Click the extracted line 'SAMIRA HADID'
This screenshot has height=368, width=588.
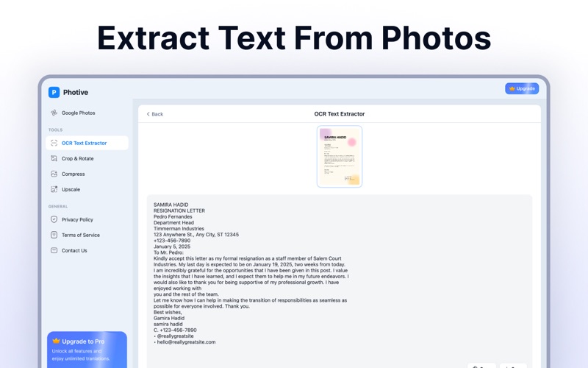171,205
